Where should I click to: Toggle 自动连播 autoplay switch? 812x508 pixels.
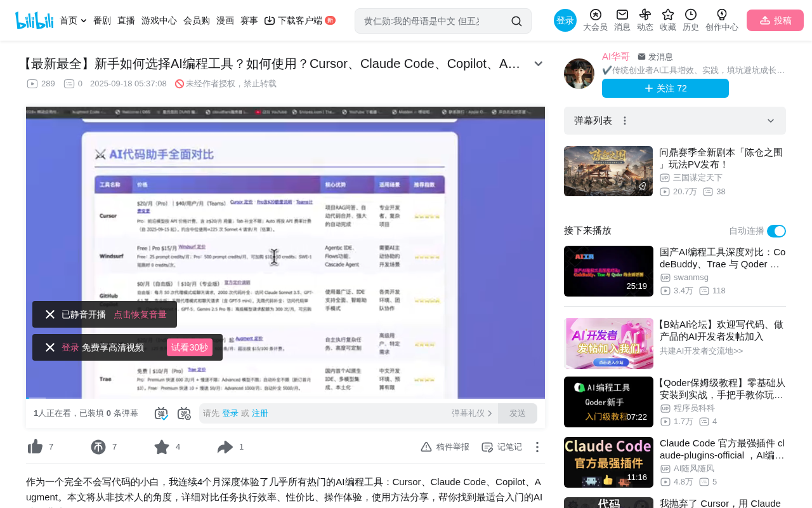[776, 231]
